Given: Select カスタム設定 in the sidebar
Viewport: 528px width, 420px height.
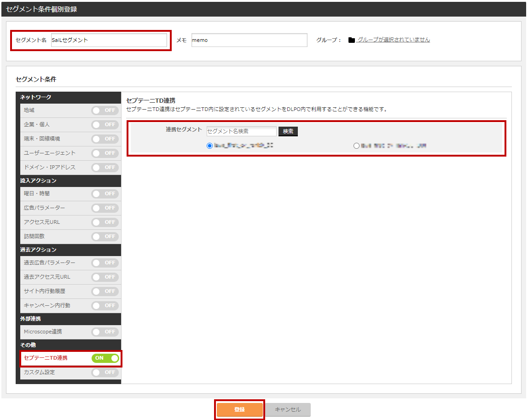Looking at the screenshot, I should pos(40,372).
